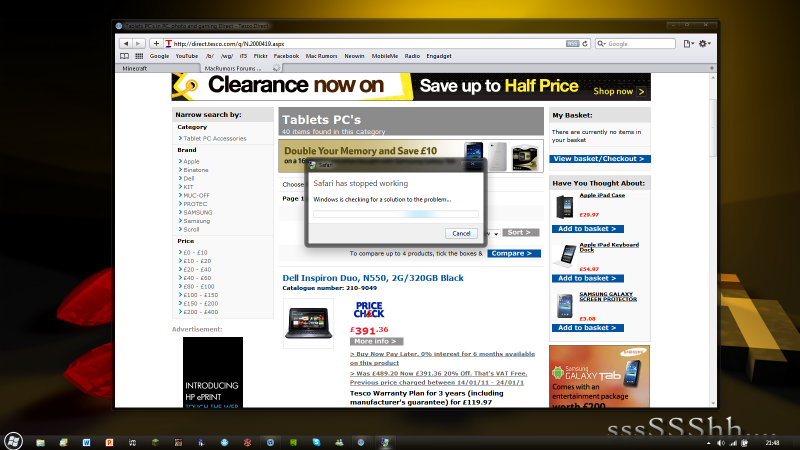This screenshot has height=450, width=800.
Task: Open the Safari settings gear menu
Action: pyautogui.click(x=704, y=44)
